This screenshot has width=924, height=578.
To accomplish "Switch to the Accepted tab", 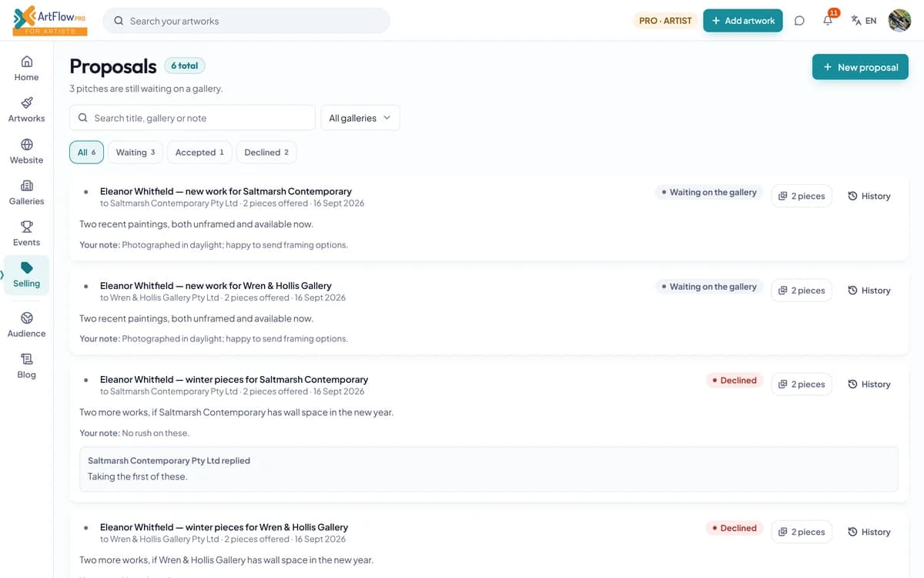I will [199, 153].
